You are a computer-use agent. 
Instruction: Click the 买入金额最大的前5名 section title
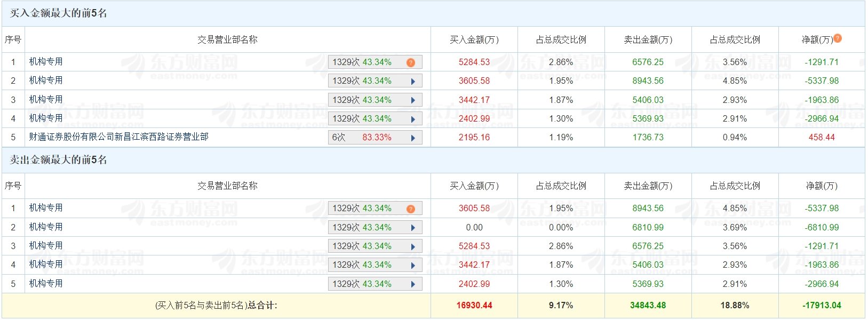[59, 13]
